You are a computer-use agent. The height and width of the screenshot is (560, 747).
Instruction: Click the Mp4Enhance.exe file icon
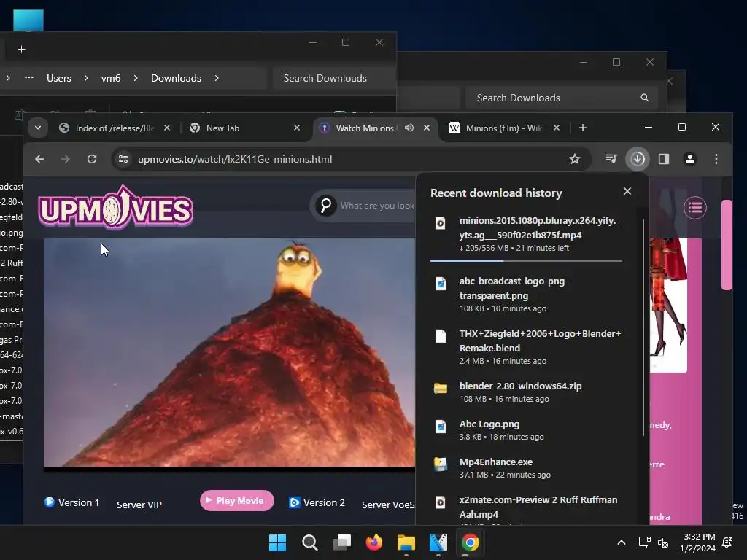pyautogui.click(x=441, y=464)
